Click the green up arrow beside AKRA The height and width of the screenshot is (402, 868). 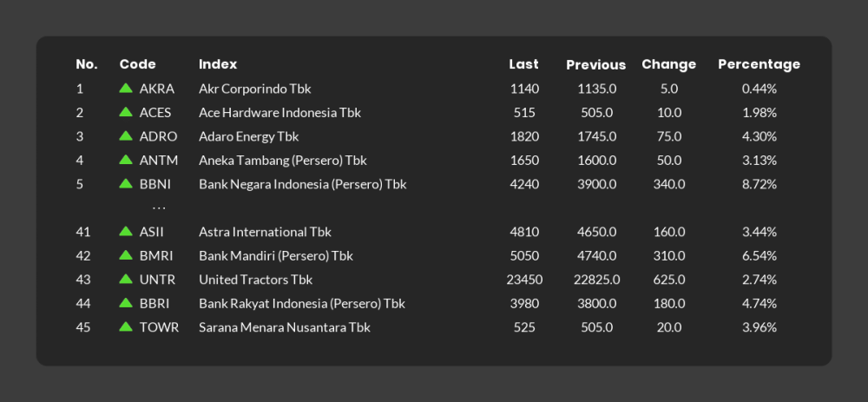click(x=126, y=88)
